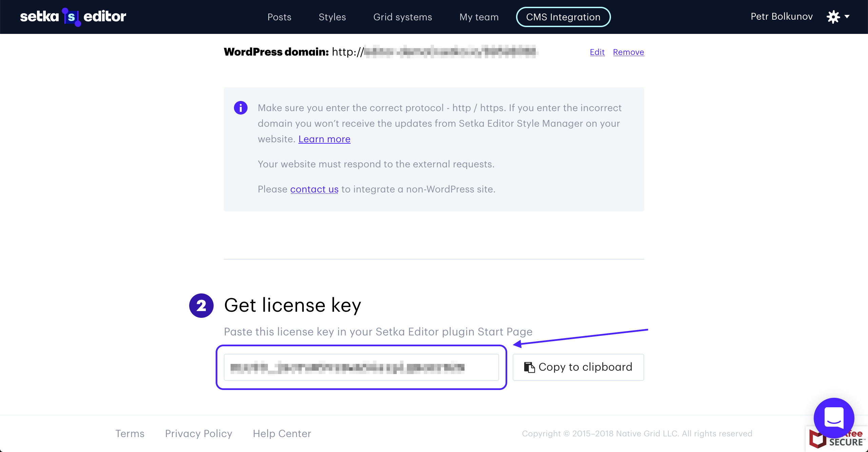Click the license key input field
This screenshot has width=868, height=452.
(361, 367)
